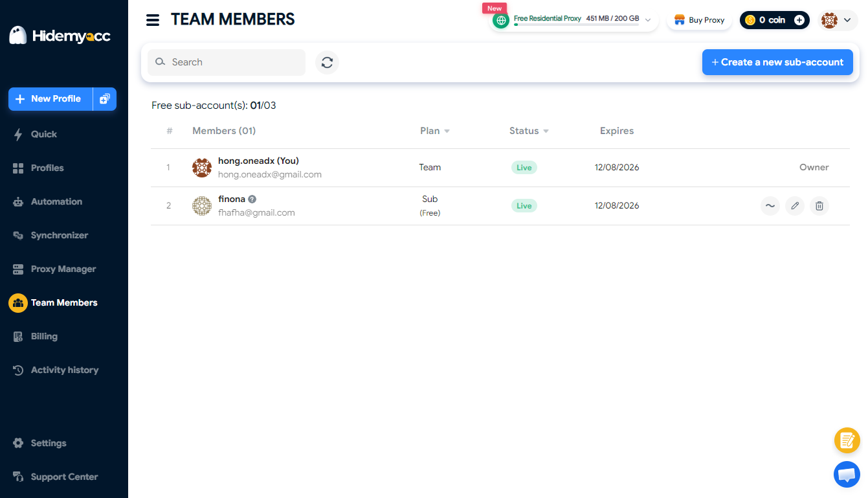Screen dimensions: 868x498
Task: Open the yellow notes widget
Action: 847,441
